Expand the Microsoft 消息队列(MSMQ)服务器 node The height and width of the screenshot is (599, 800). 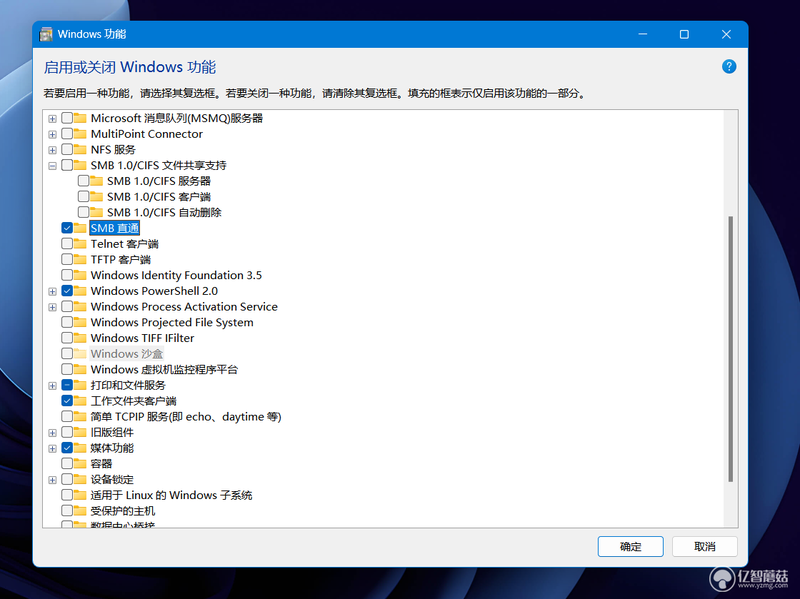pyautogui.click(x=52, y=119)
